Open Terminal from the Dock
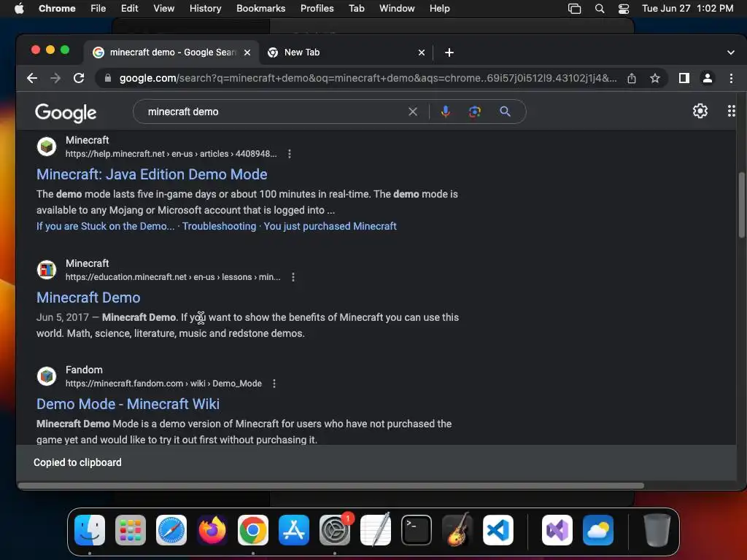The height and width of the screenshot is (560, 747). [417, 530]
